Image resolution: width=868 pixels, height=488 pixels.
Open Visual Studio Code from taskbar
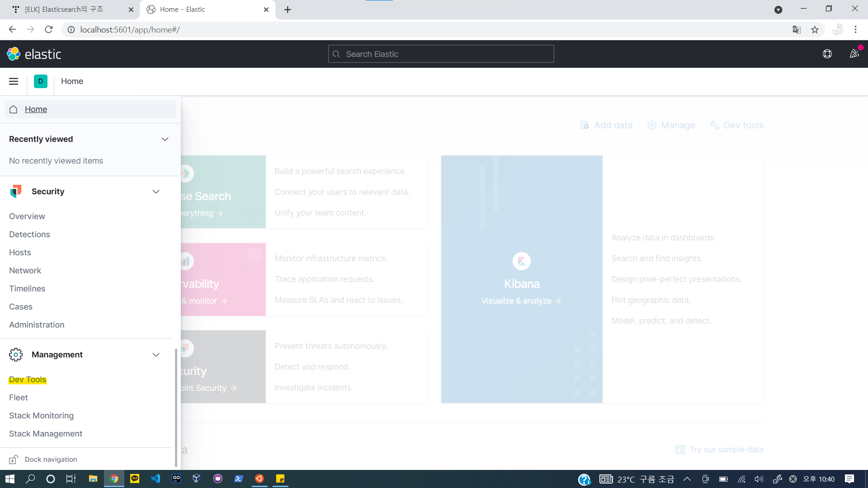coord(156,479)
